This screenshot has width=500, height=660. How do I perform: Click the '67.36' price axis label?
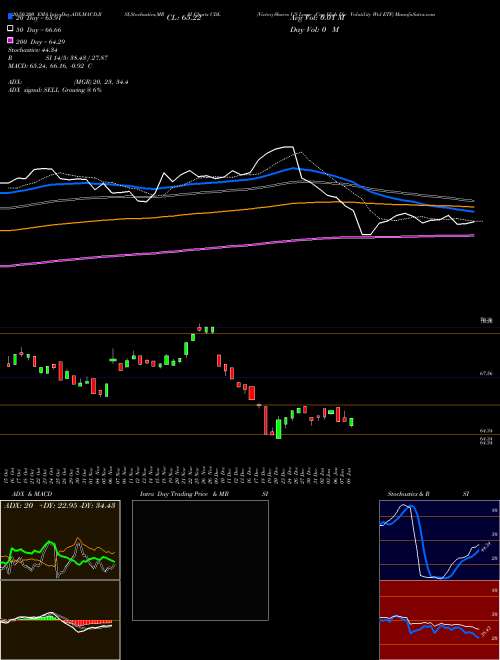tap(486, 373)
